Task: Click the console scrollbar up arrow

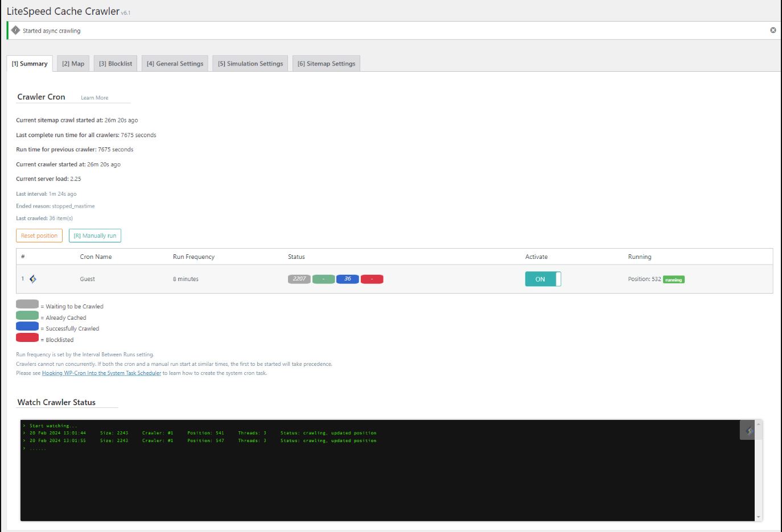Action: [758, 424]
